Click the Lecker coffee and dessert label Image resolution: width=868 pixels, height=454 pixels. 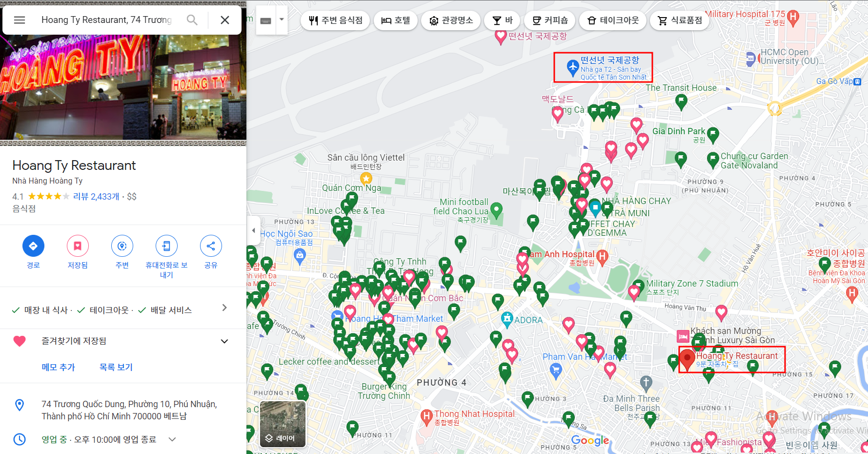(x=328, y=362)
